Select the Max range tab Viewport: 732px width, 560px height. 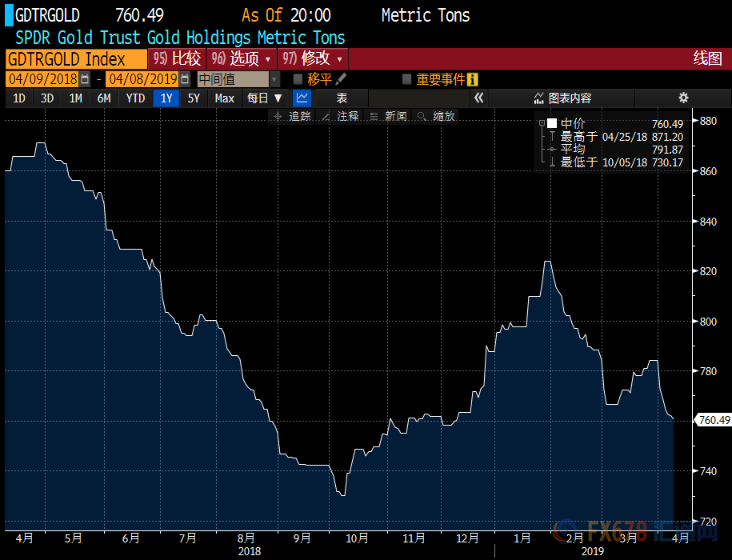click(x=225, y=98)
